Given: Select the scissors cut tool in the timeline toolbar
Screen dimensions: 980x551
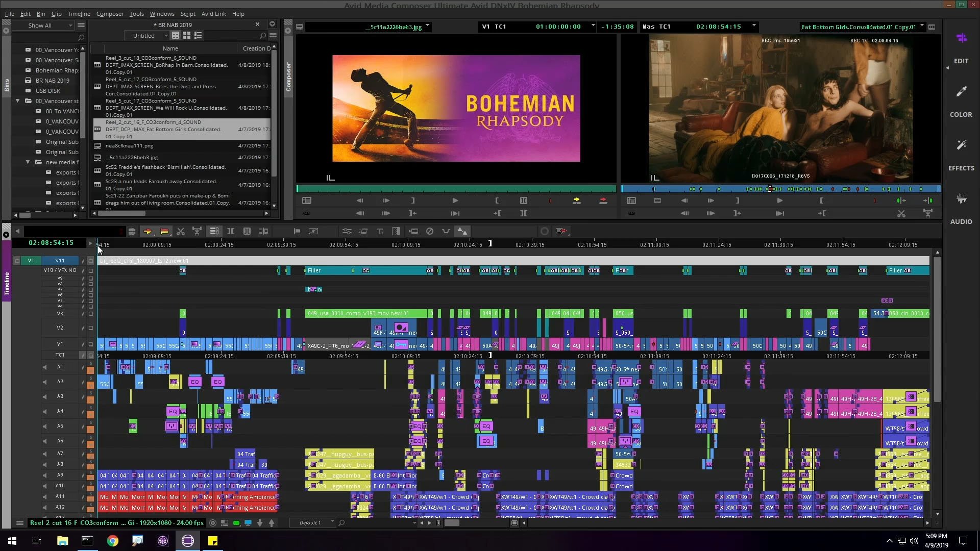Looking at the screenshot, I should [x=181, y=231].
